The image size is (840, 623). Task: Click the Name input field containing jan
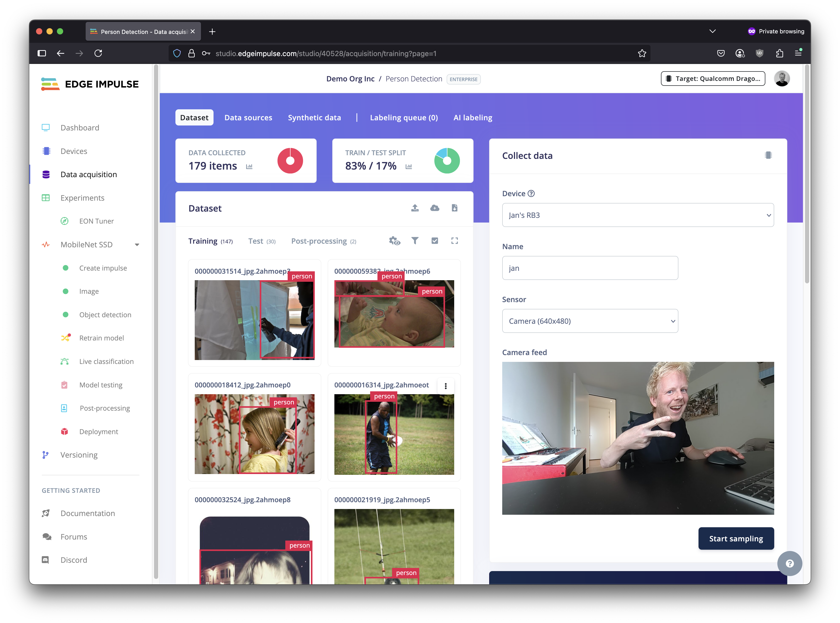(x=590, y=268)
